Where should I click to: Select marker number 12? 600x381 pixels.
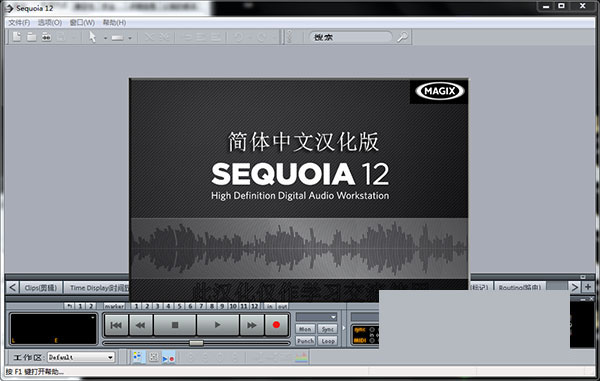click(255, 306)
